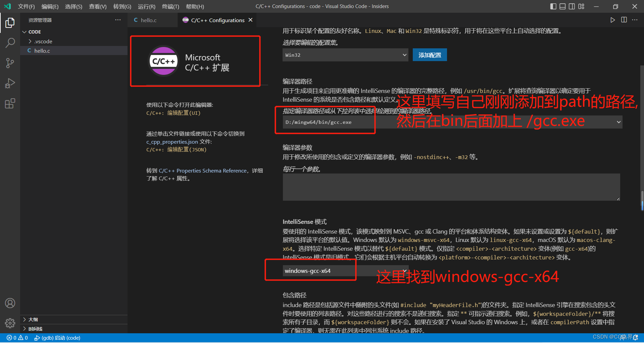Click the c_cpp_properties.json file link
The height and width of the screenshot is (343, 644).
[172, 142]
